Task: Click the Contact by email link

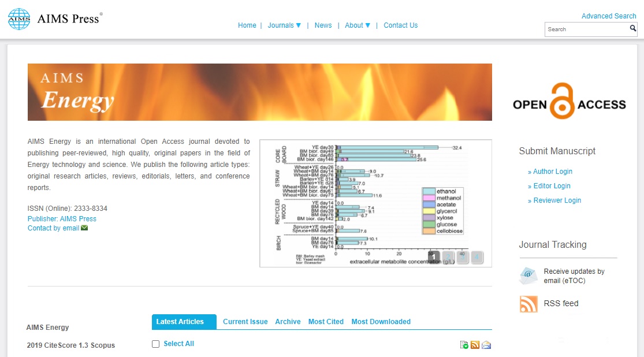Action: click(53, 228)
